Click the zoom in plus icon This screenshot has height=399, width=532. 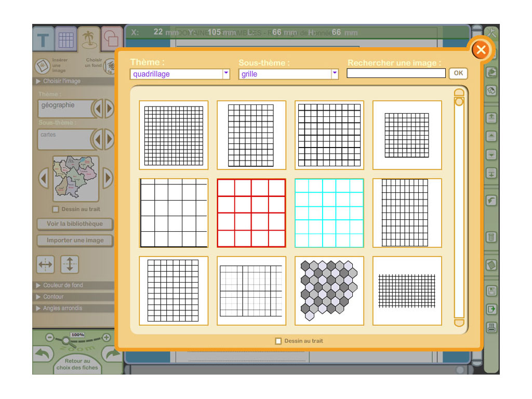point(107,337)
